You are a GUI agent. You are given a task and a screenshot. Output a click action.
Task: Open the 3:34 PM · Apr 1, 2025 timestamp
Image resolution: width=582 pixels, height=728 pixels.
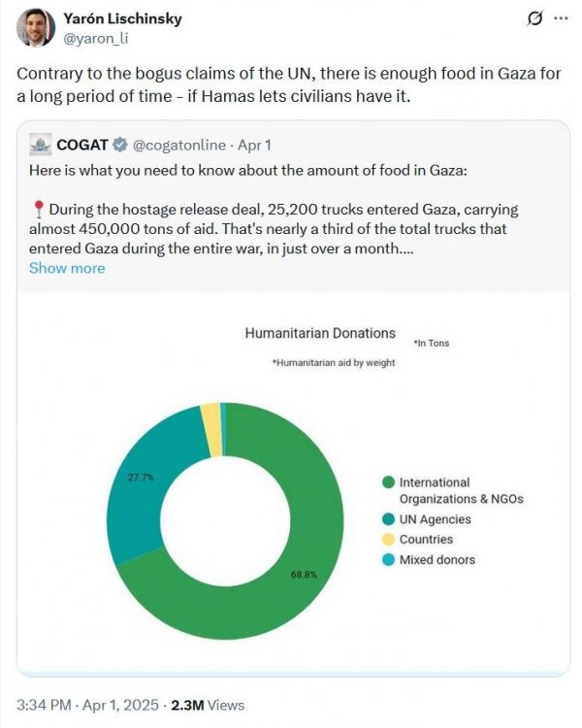[x=87, y=705]
